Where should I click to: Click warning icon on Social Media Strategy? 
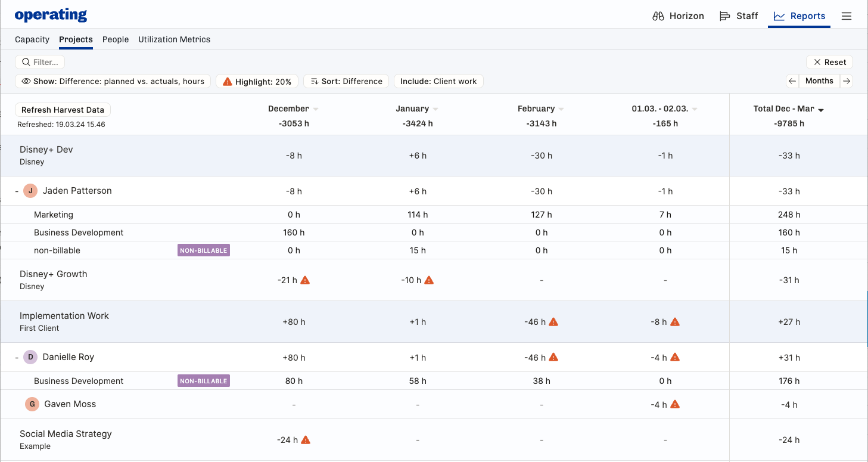coord(306,440)
